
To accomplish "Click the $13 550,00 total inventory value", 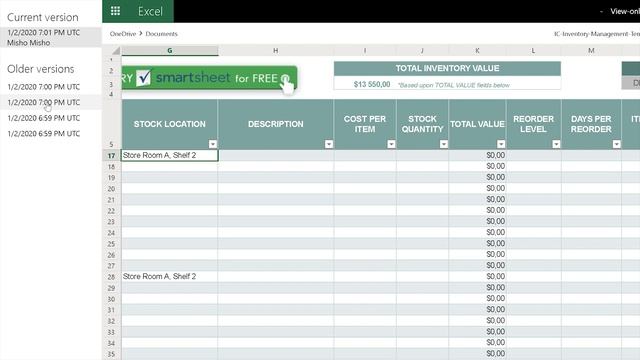I will pos(372,84).
